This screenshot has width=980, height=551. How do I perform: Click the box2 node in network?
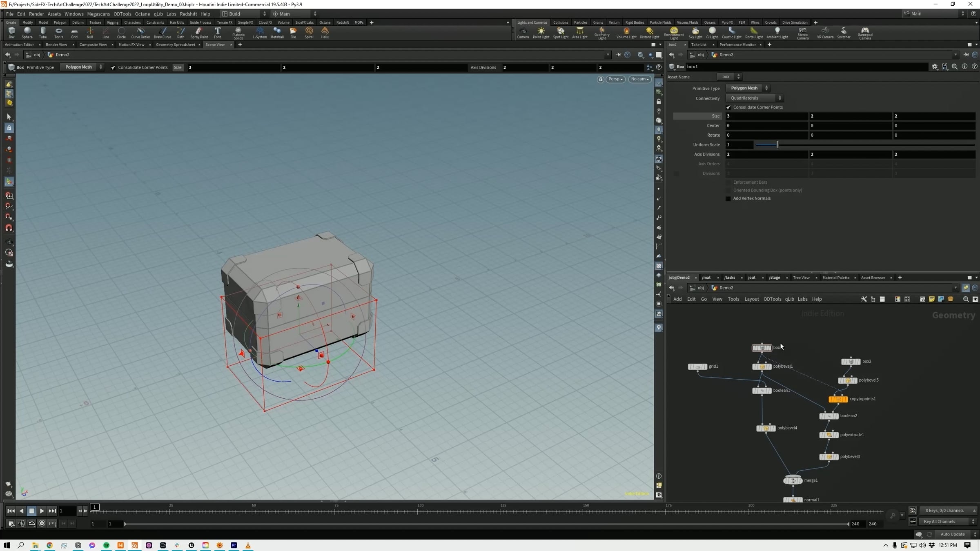click(851, 362)
